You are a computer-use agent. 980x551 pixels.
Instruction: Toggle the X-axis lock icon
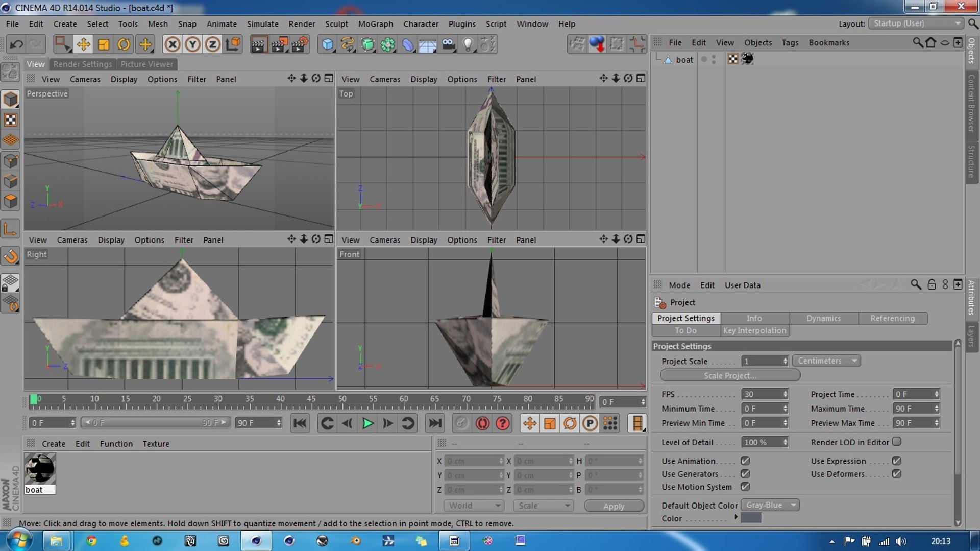(x=173, y=44)
